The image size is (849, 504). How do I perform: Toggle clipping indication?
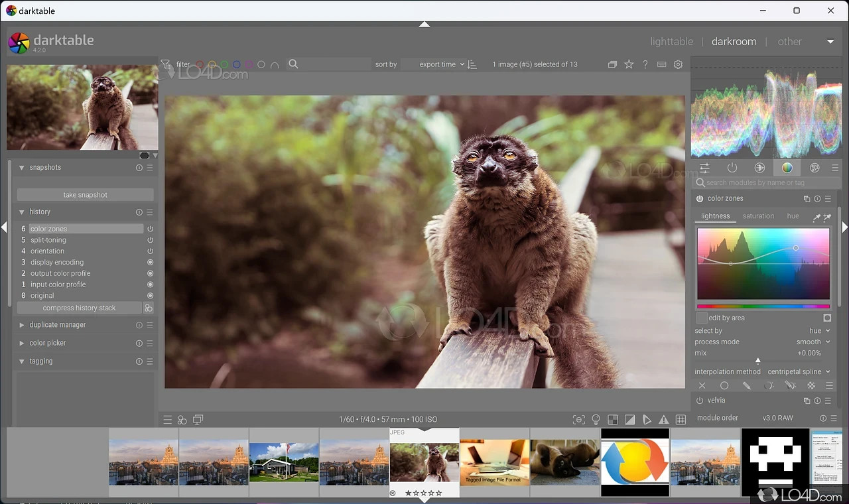coord(629,420)
